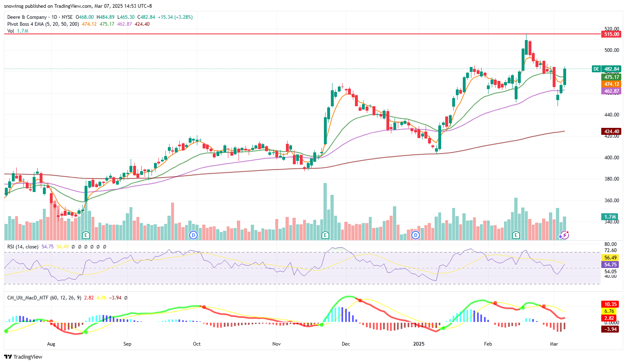Click the red 10.35 MACD axis label
Image resolution: width=627 pixels, height=364 pixels.
coord(610,304)
